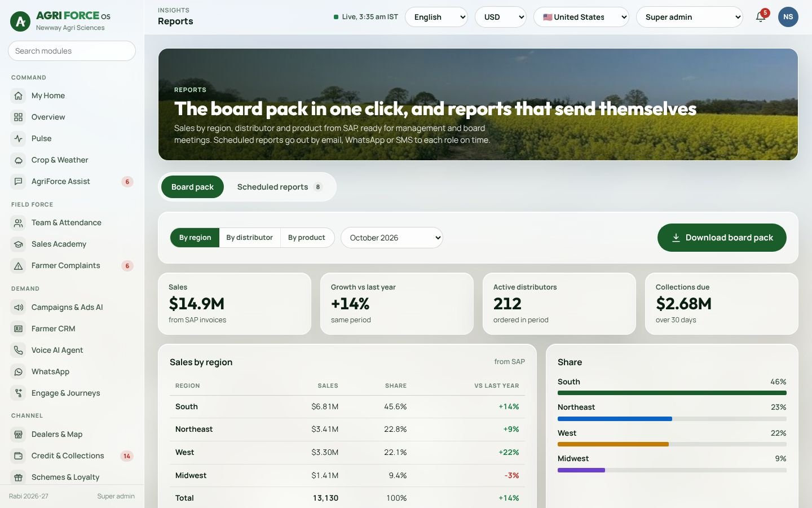Click the Midwest row -3% value
The image size is (812, 508).
(x=511, y=476)
